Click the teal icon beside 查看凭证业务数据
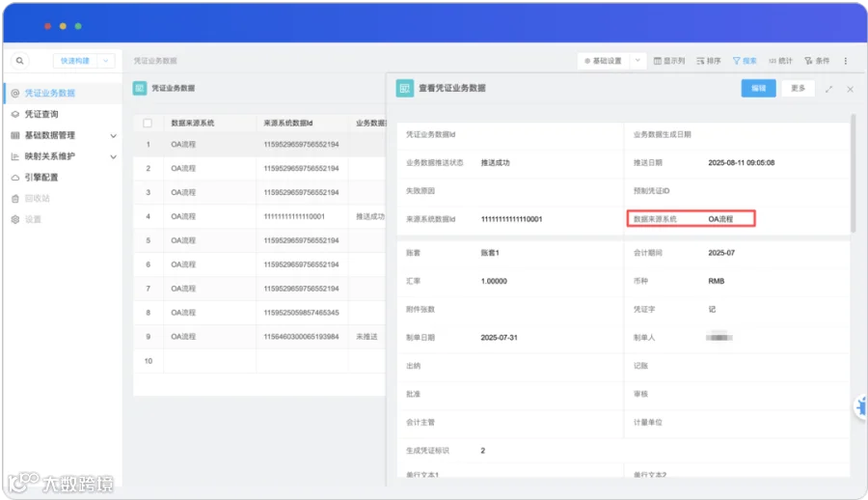Viewport: 868px width, 500px height. click(x=405, y=88)
